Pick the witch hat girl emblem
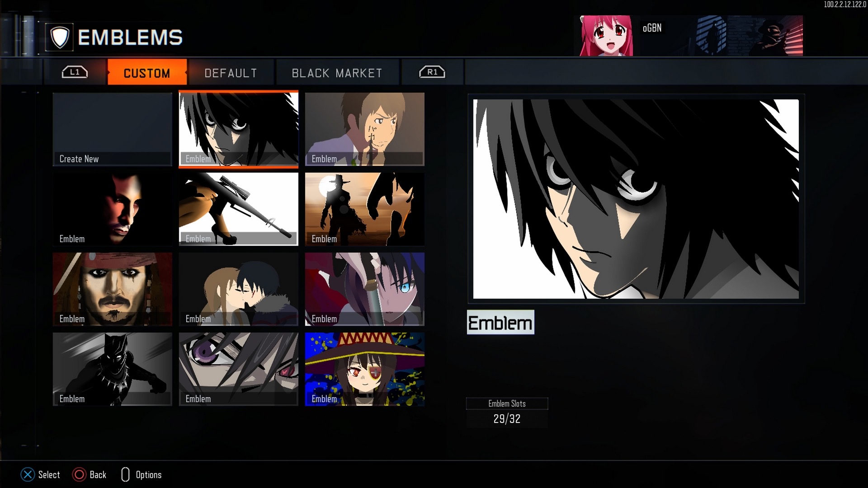 (x=364, y=369)
